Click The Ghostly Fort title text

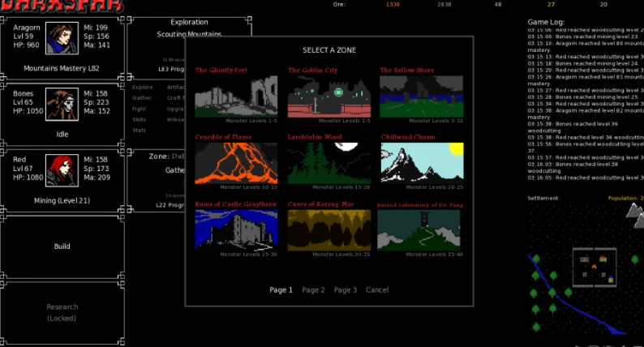(x=221, y=71)
